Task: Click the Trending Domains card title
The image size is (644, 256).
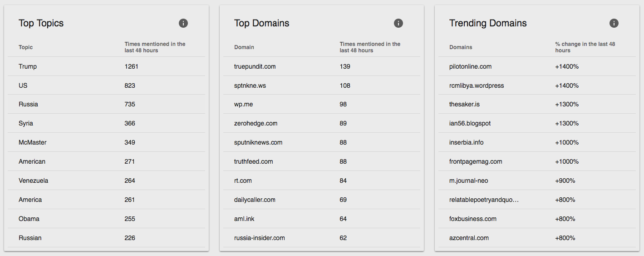Action: (x=488, y=23)
